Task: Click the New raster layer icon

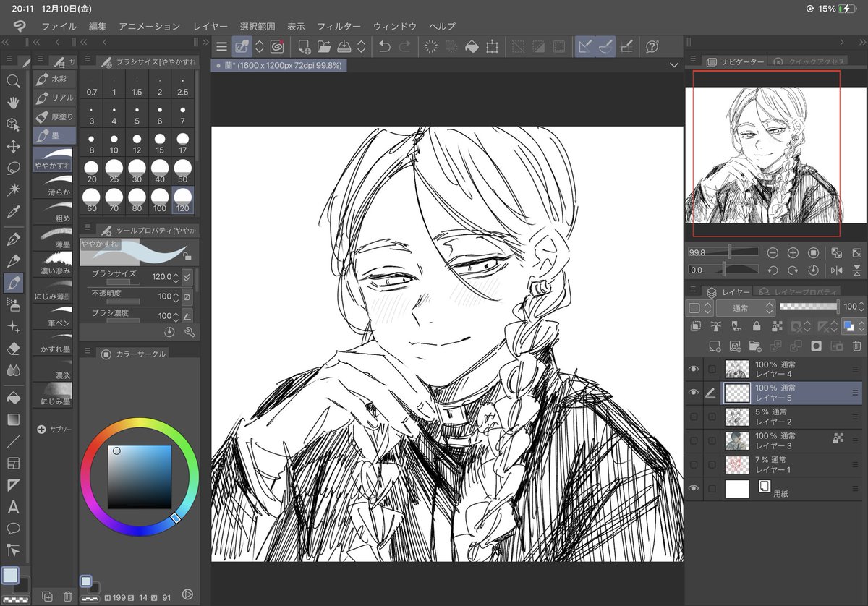Action: pos(715,346)
